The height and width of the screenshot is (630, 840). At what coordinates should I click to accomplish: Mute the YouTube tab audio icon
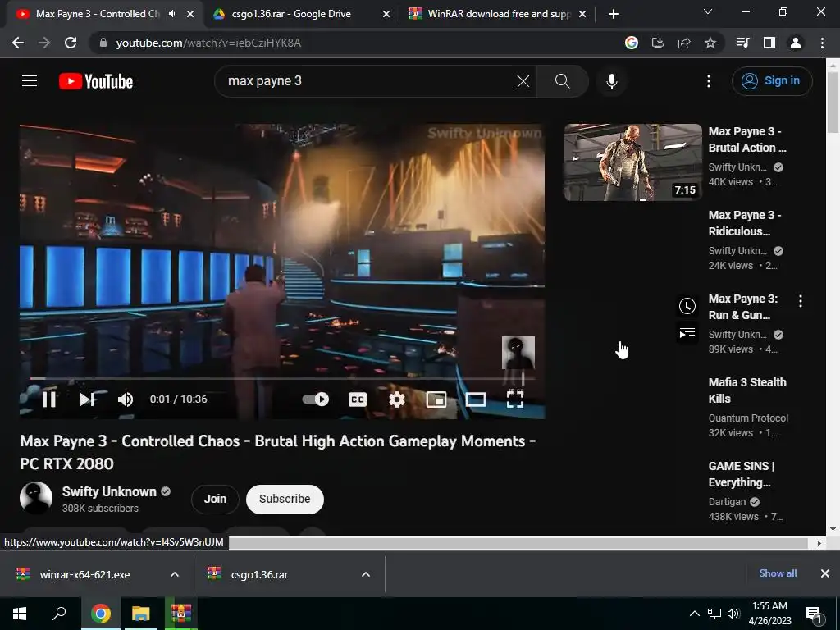172,14
